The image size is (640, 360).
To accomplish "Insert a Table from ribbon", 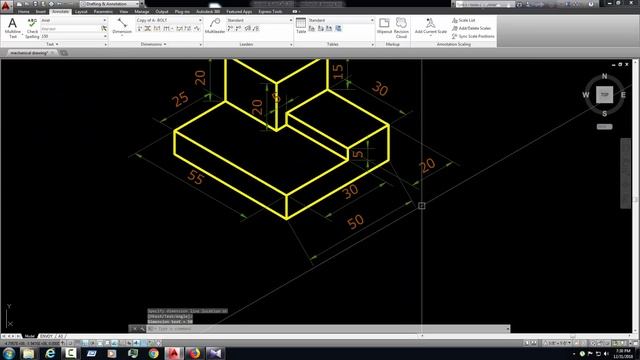I will [x=301, y=26].
